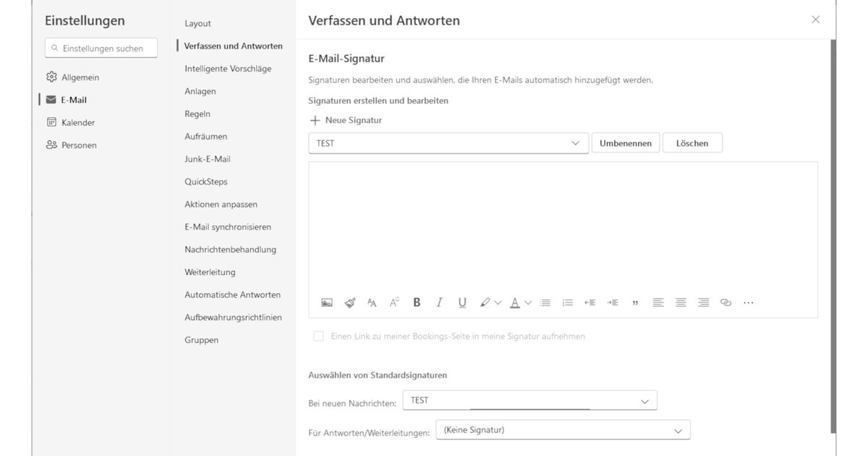Enable the Bookings-Seite link checkbox
Image resolution: width=868 pixels, height=456 pixels.
click(318, 336)
